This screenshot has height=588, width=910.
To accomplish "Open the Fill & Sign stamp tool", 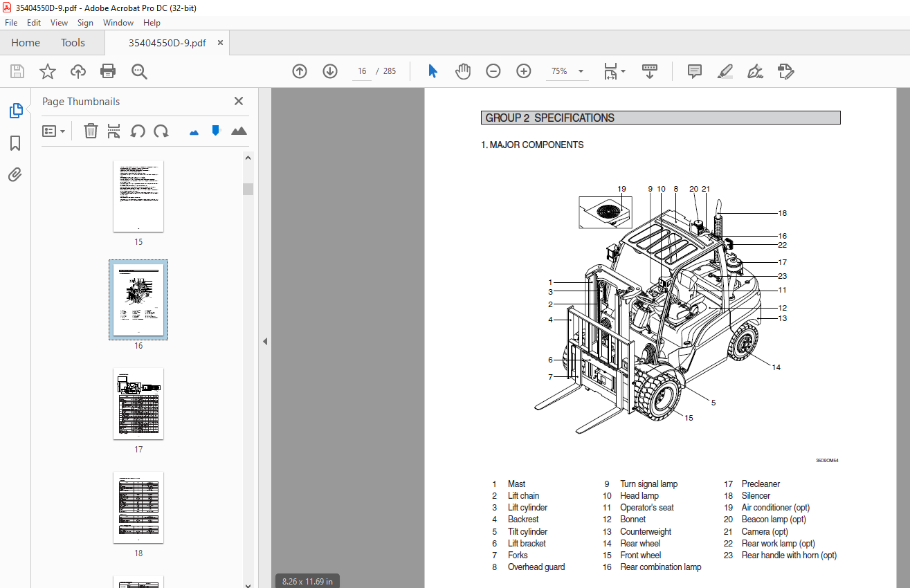I will pos(785,71).
